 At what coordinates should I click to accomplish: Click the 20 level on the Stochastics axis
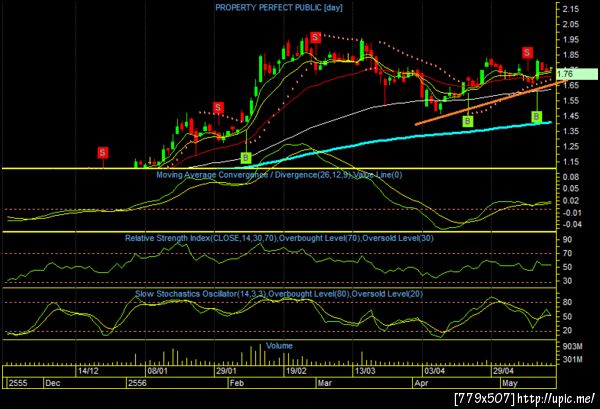click(x=567, y=331)
